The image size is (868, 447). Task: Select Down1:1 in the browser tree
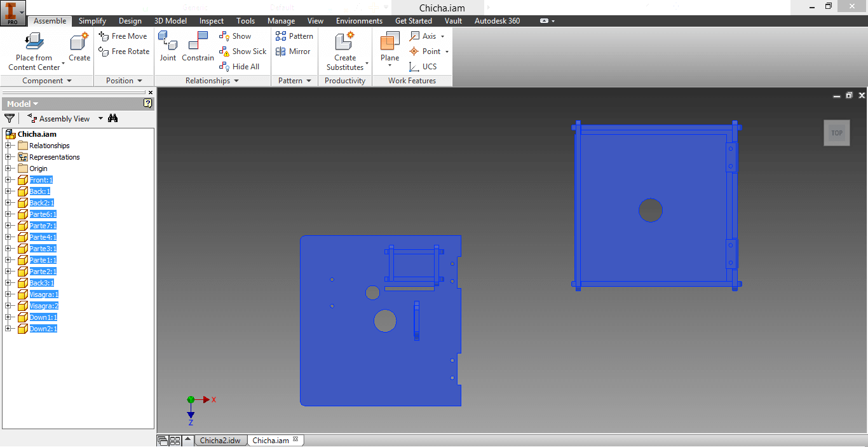pyautogui.click(x=43, y=317)
